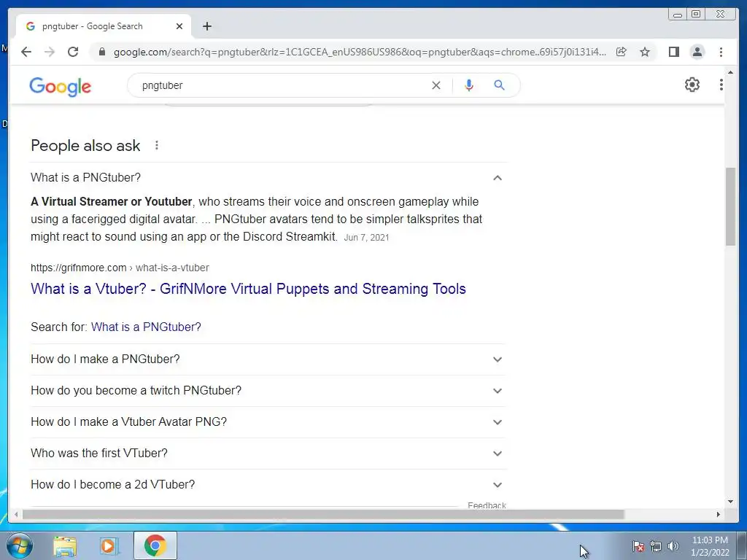Click the address bar URL
The image size is (747, 560).
click(x=360, y=52)
